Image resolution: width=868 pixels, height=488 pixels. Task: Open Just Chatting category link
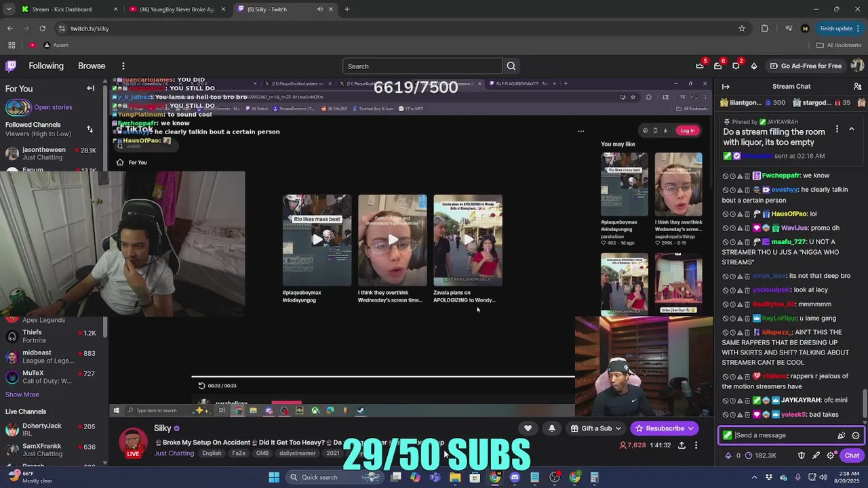(x=174, y=453)
